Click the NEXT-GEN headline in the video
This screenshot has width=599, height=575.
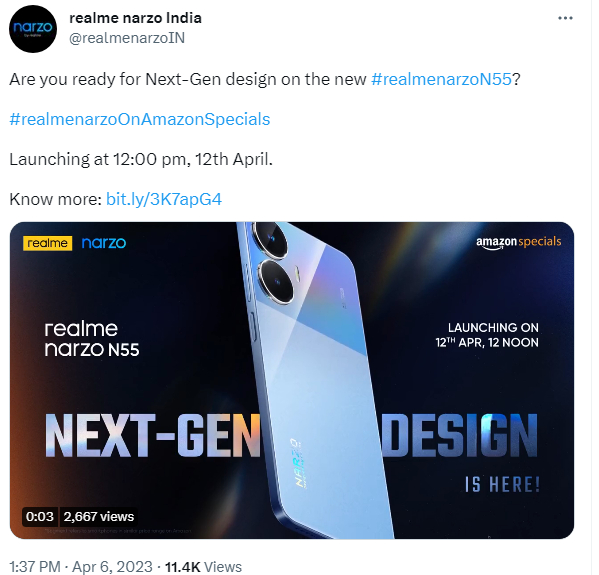(x=152, y=436)
